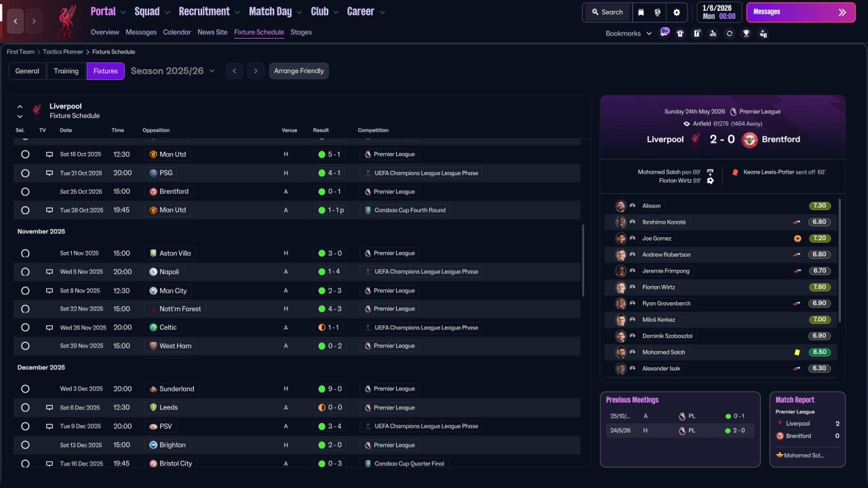Select the General tab
868x488 pixels.
click(27, 71)
